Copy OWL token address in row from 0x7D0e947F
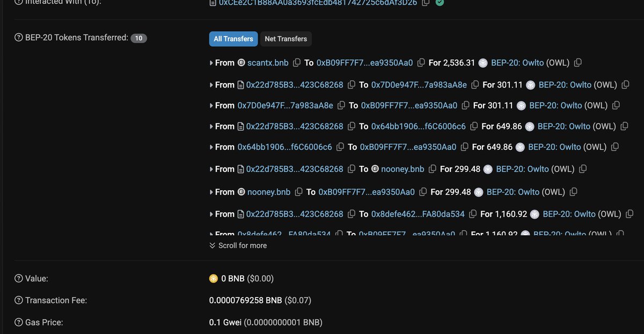The height and width of the screenshot is (334, 644). [x=616, y=105]
